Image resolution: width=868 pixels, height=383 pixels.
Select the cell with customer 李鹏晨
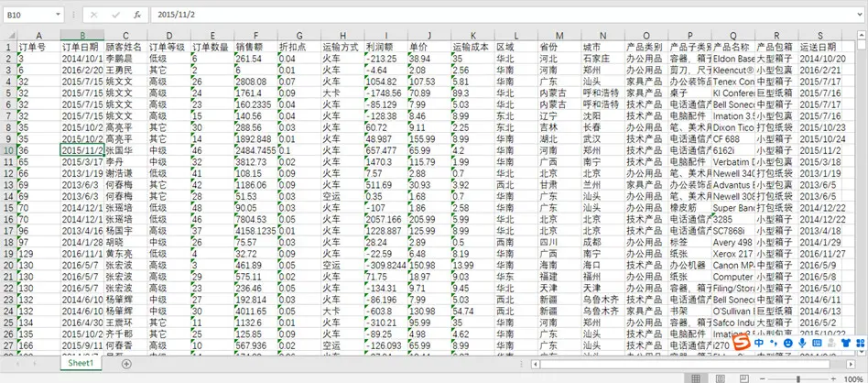point(125,59)
